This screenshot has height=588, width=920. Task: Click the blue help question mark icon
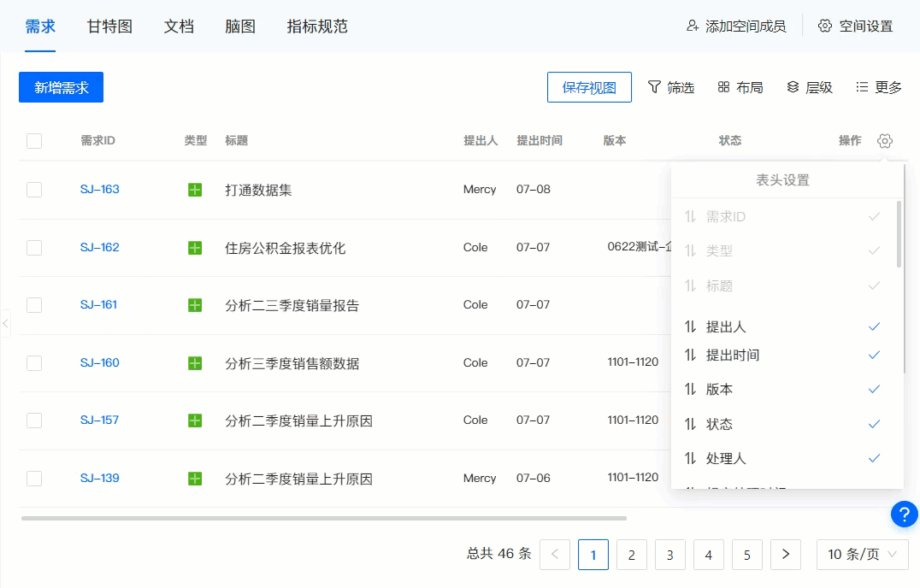pos(904,514)
